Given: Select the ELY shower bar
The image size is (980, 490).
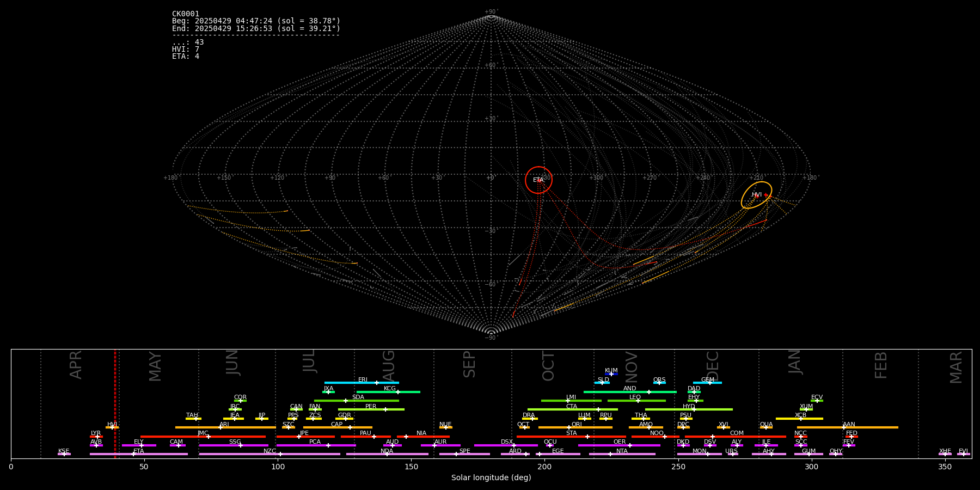Looking at the screenshot, I should coord(139,445).
